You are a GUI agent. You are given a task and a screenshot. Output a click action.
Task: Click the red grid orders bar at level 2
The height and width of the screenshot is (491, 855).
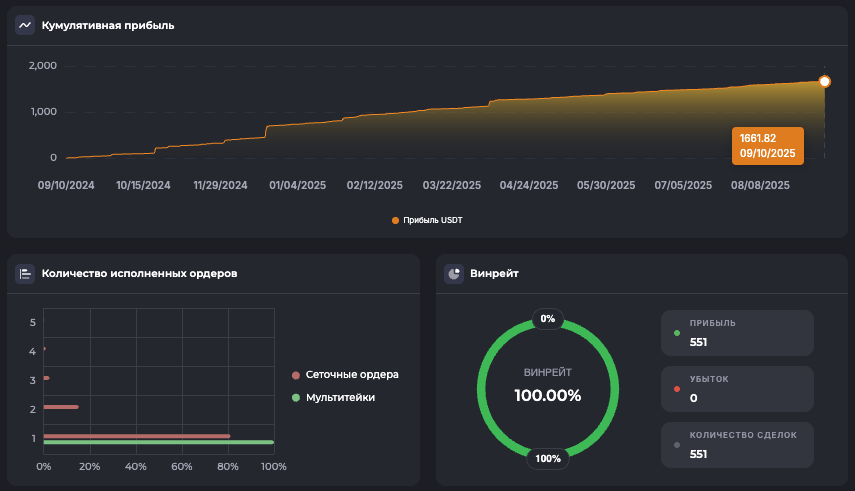click(x=61, y=407)
